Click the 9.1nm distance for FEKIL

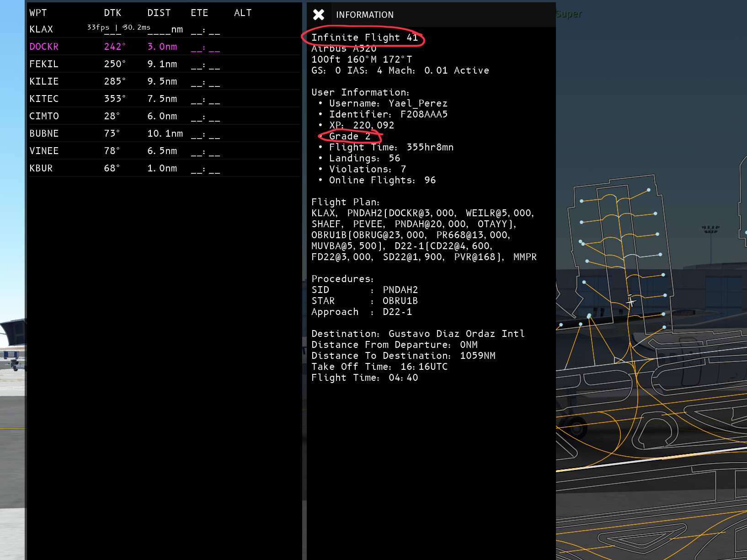coord(162,64)
